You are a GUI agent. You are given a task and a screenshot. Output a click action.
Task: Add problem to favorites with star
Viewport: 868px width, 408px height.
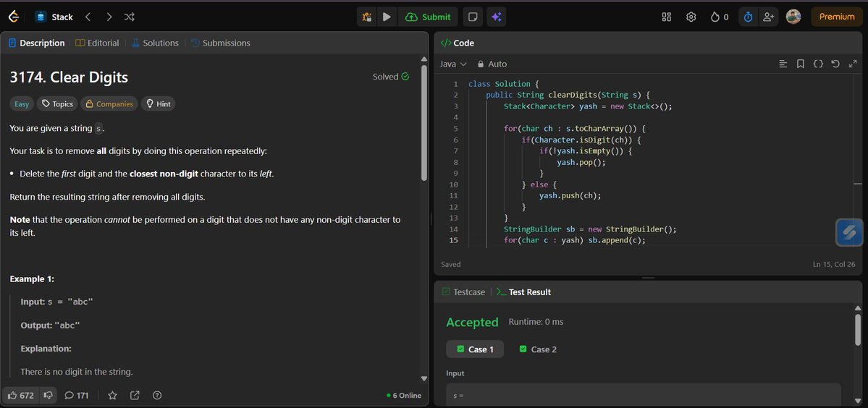tap(112, 395)
